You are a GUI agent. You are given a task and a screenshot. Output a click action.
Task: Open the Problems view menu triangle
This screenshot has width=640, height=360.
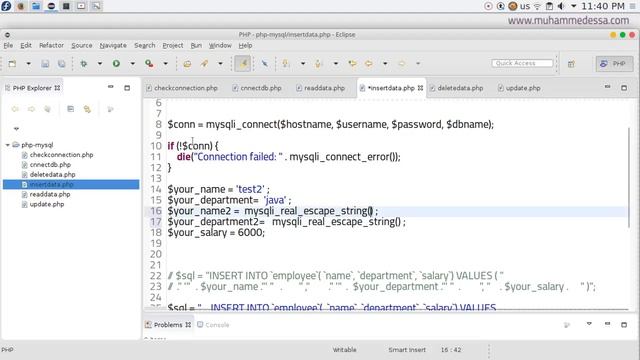589,324
